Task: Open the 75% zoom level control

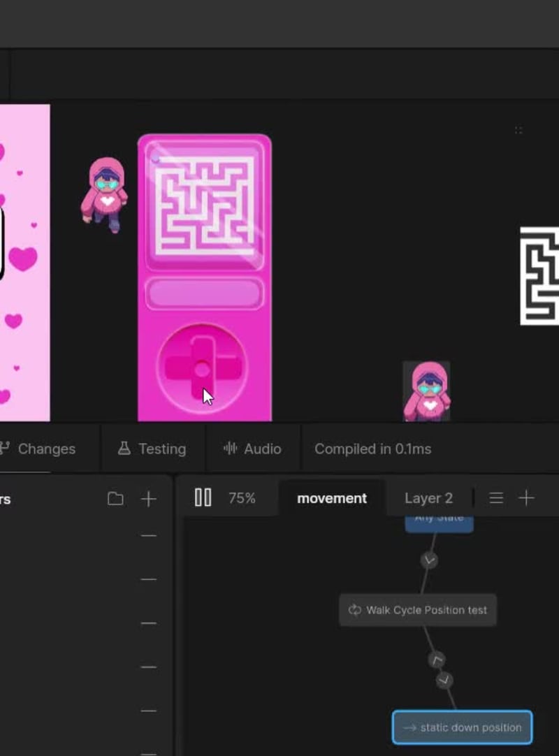Action: pyautogui.click(x=242, y=498)
